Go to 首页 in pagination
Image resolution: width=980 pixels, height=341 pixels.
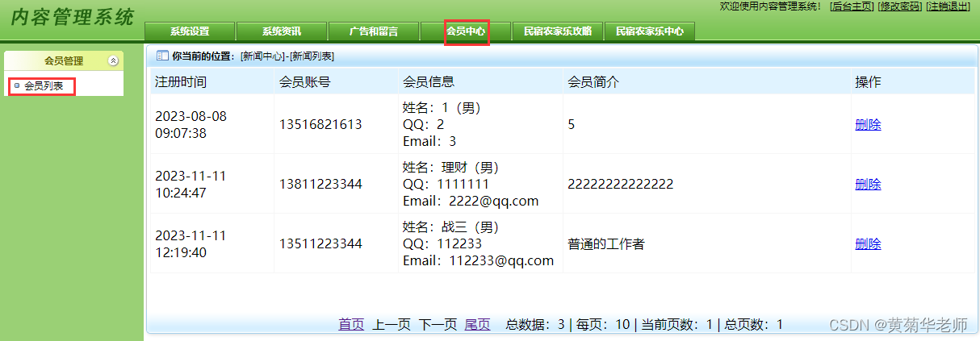351,324
